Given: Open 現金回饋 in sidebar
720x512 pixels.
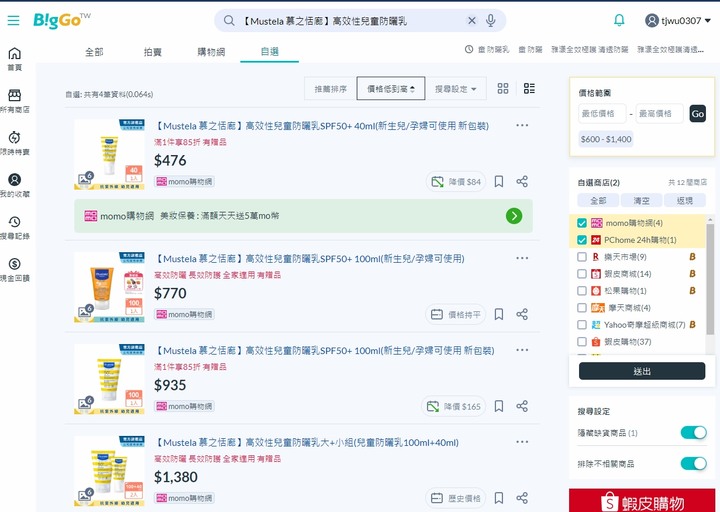Looking at the screenshot, I should [x=15, y=270].
